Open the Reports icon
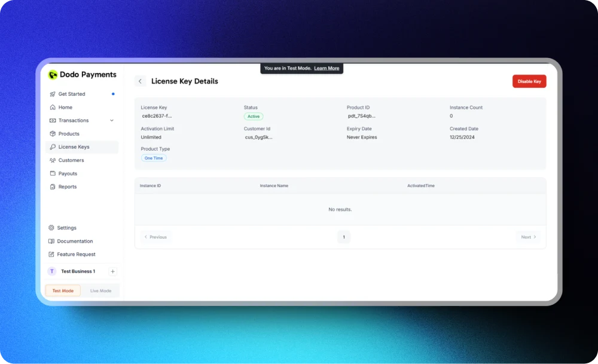The image size is (598, 364). pos(52,186)
